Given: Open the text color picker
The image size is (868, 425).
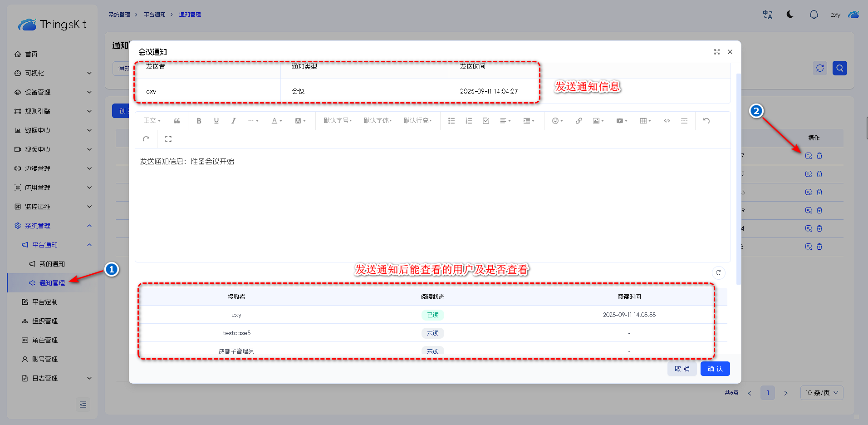Looking at the screenshot, I should click(276, 121).
